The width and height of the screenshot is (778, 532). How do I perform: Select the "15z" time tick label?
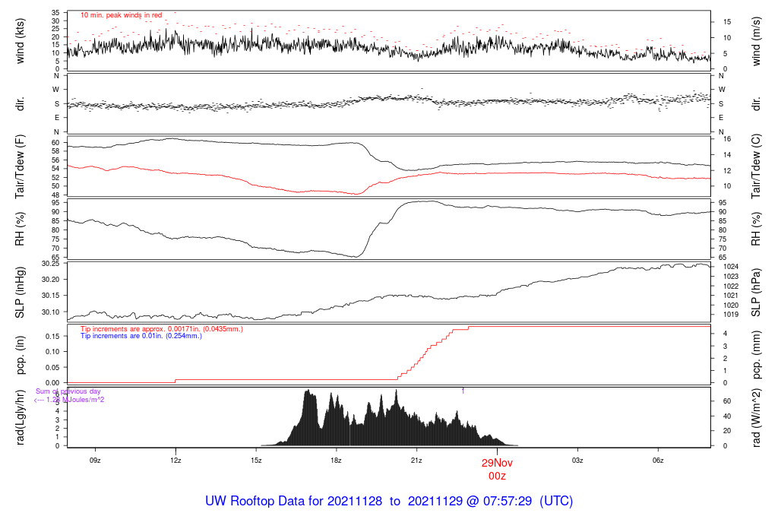(x=256, y=461)
